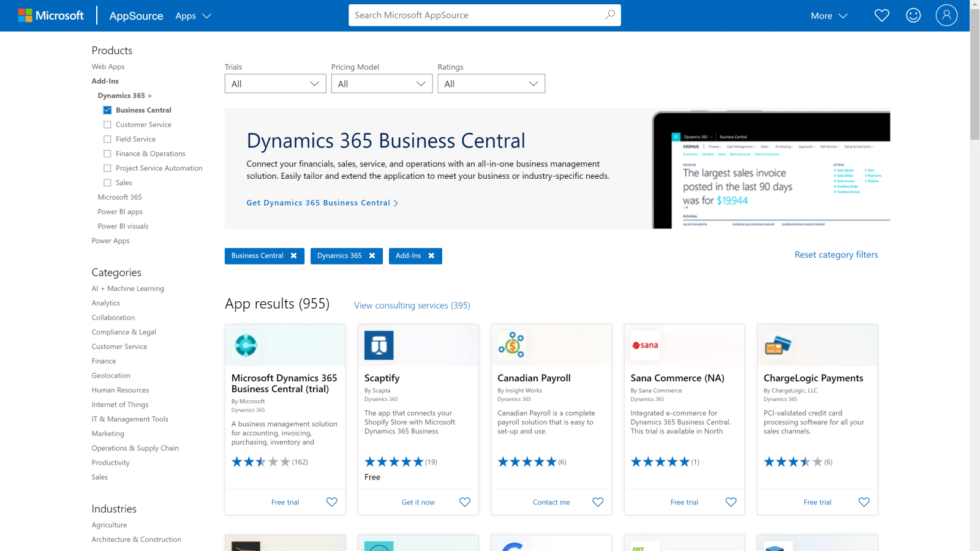Viewport: 980px width, 551px height.
Task: Check the Customer Service checkbox
Action: (x=106, y=124)
